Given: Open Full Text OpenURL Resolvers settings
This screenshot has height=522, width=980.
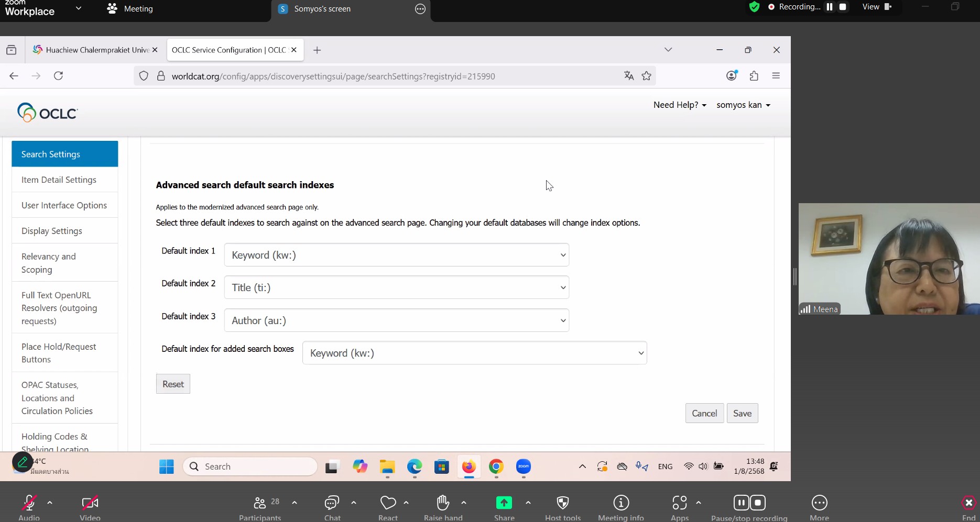Looking at the screenshot, I should 65,308.
